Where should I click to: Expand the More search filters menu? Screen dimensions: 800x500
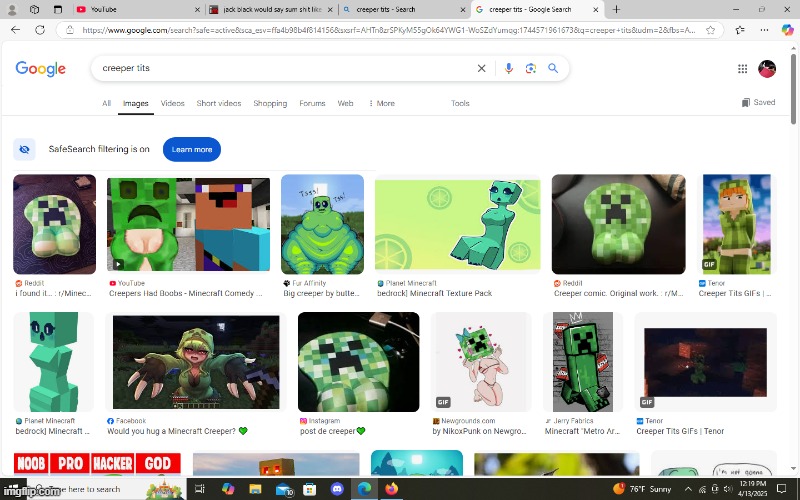(382, 103)
